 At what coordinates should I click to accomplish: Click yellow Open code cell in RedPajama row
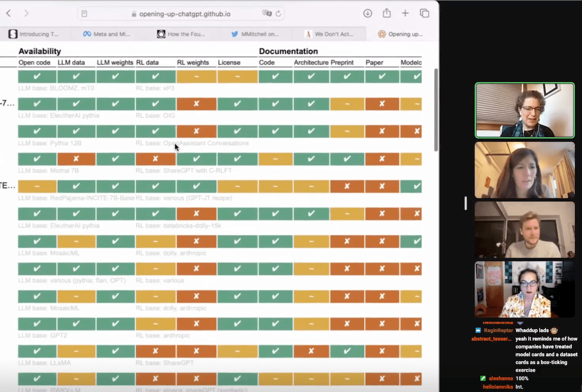(37, 186)
